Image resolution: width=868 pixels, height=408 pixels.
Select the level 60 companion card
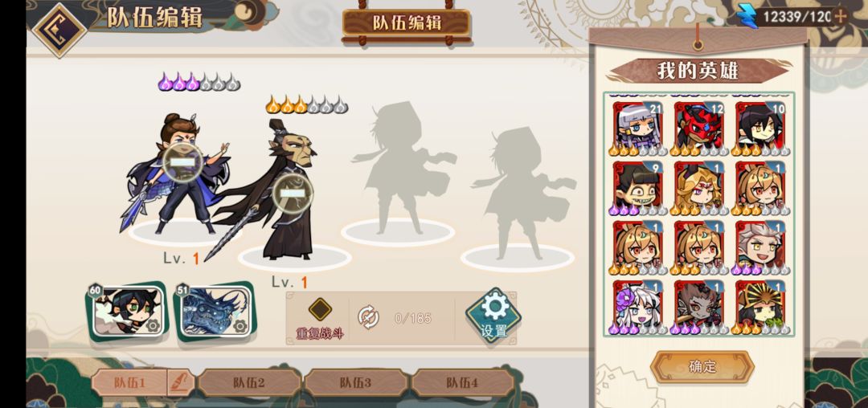[x=127, y=312]
